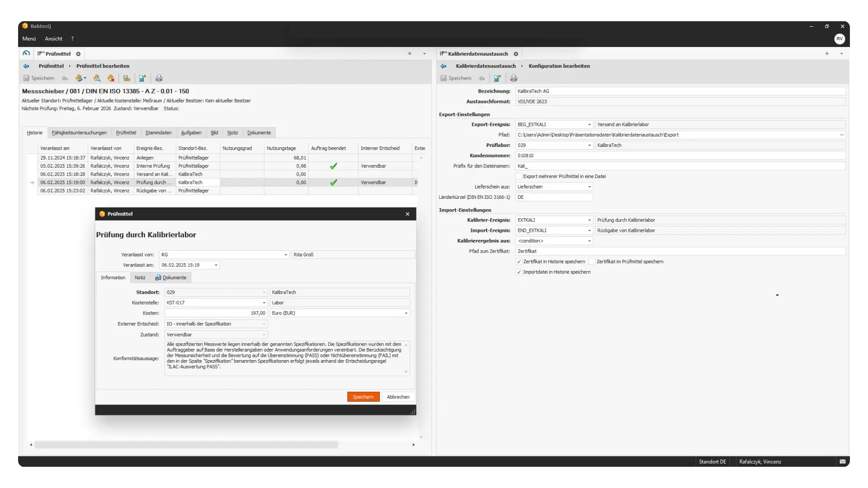Click the linked-items icon in Prüfmittel toolbar
Screen dimensions: 868x488
pos(127,78)
